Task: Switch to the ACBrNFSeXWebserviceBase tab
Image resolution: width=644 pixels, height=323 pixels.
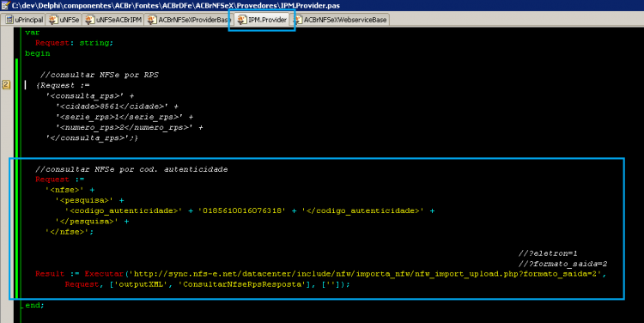Action: point(340,20)
